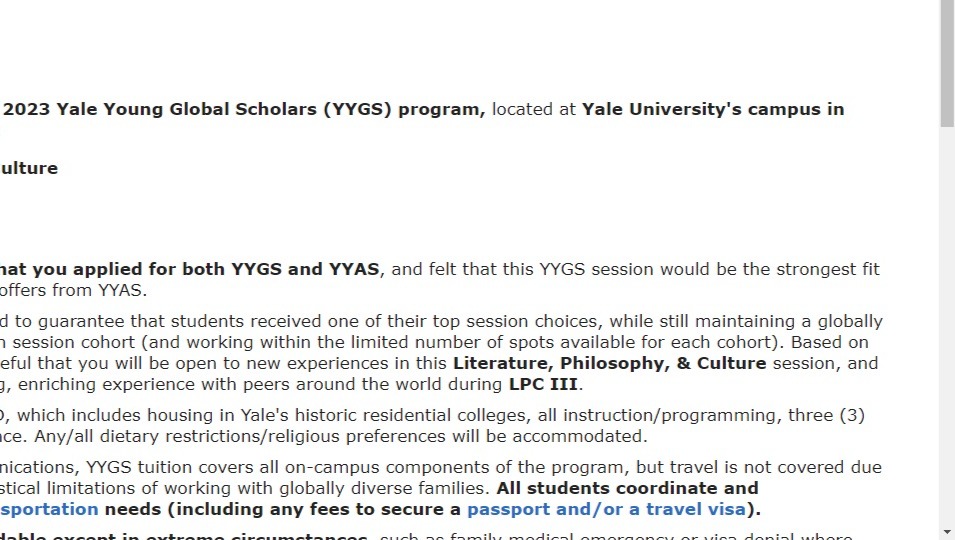The image size is (955, 540).
Task: Open the passport and/or travel visa link
Action: point(606,509)
